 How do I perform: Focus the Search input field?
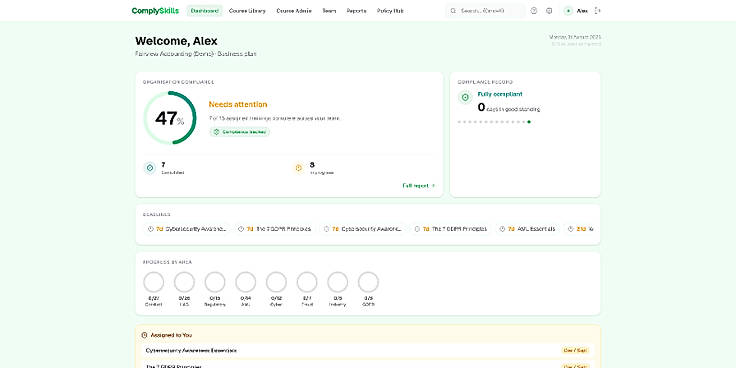[x=485, y=11]
